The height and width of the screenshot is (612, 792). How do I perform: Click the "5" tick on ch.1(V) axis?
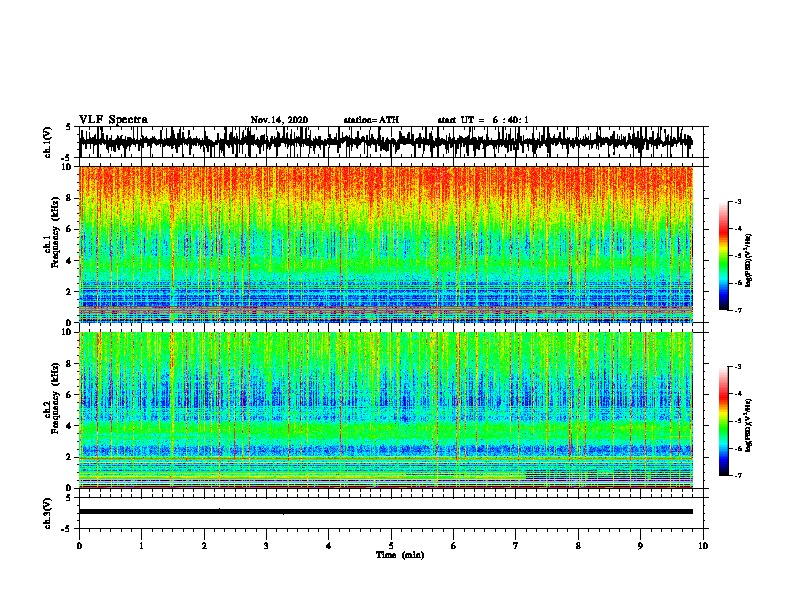[68, 127]
